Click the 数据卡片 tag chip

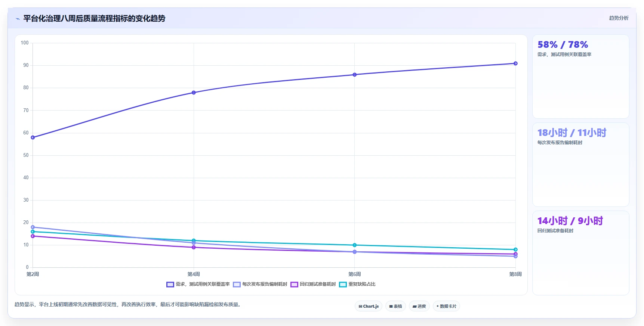[446, 306]
